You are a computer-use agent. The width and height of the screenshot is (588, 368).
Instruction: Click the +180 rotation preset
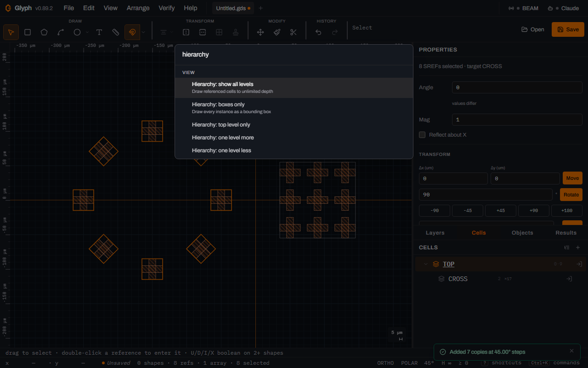(567, 211)
